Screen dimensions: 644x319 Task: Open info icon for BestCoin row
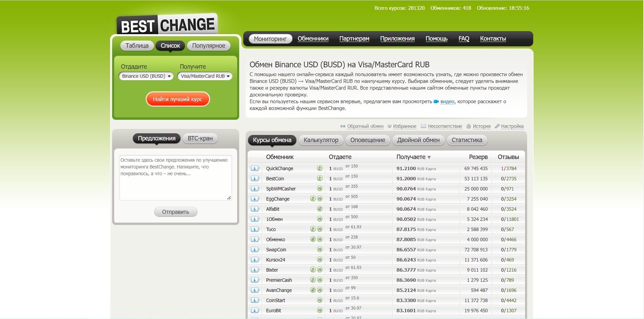click(255, 179)
